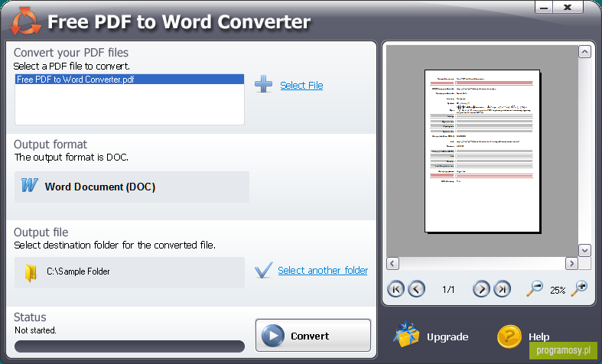Click the Not started. status text
Viewport: 602px width, 364px height.
point(35,330)
